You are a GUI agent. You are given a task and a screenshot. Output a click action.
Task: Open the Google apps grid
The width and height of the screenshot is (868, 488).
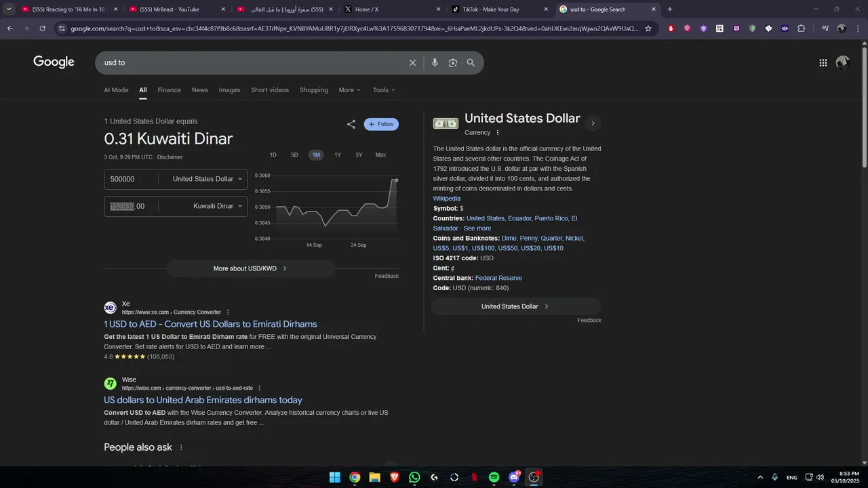point(823,62)
